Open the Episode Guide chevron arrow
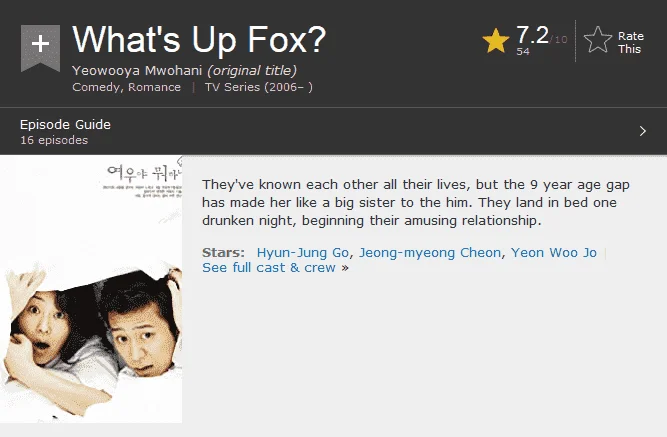667x437 pixels. pyautogui.click(x=643, y=131)
